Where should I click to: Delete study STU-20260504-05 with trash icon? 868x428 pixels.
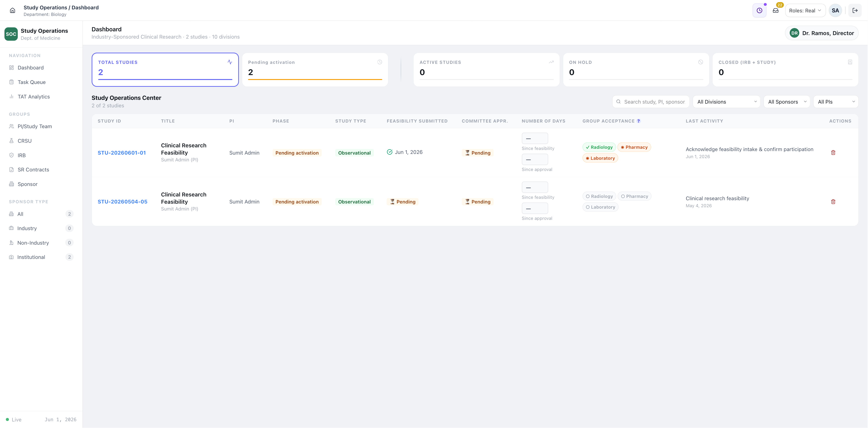point(833,202)
